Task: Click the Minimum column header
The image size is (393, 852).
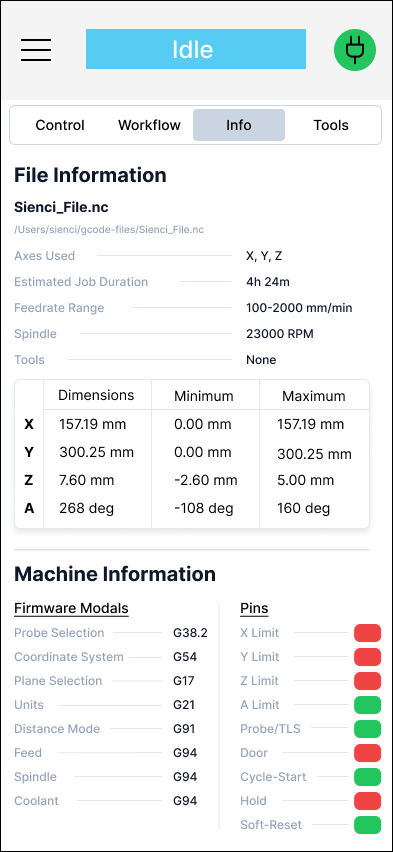Action: [x=204, y=396]
